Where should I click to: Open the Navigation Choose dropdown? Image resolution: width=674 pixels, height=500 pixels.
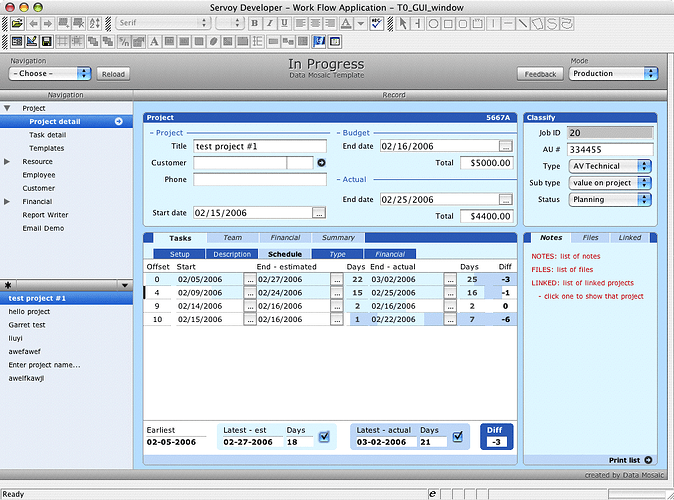click(50, 74)
